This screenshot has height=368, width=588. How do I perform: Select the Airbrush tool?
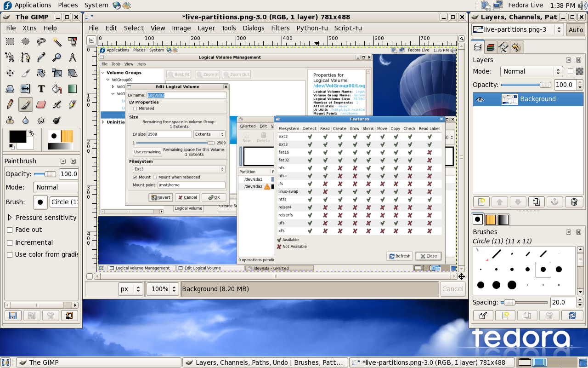tap(57, 104)
